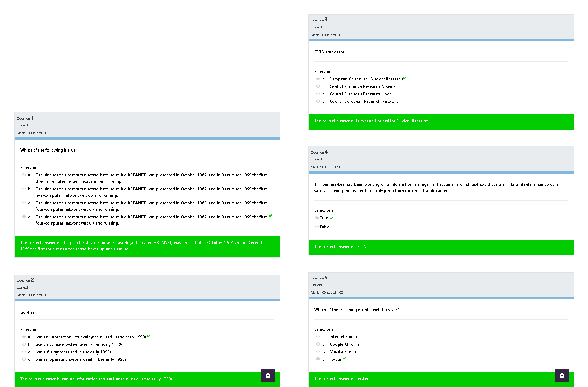
Task: Click checkmark after Gopher information retrieval answer
Action: [x=149, y=336]
